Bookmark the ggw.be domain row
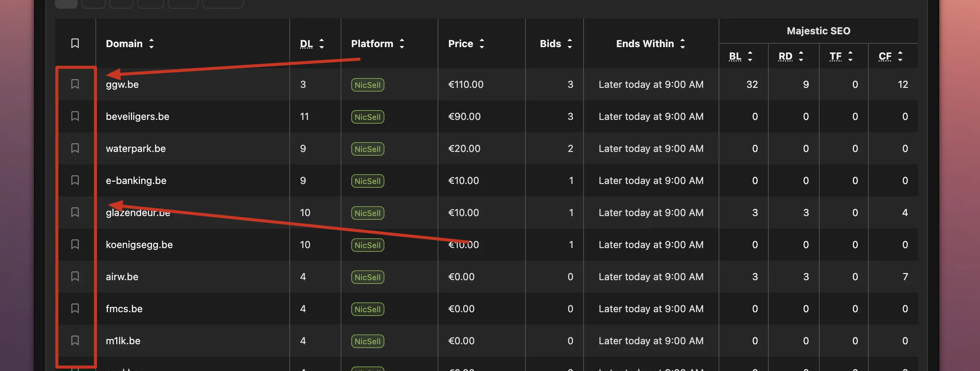This screenshot has width=980, height=371. pos(75,84)
